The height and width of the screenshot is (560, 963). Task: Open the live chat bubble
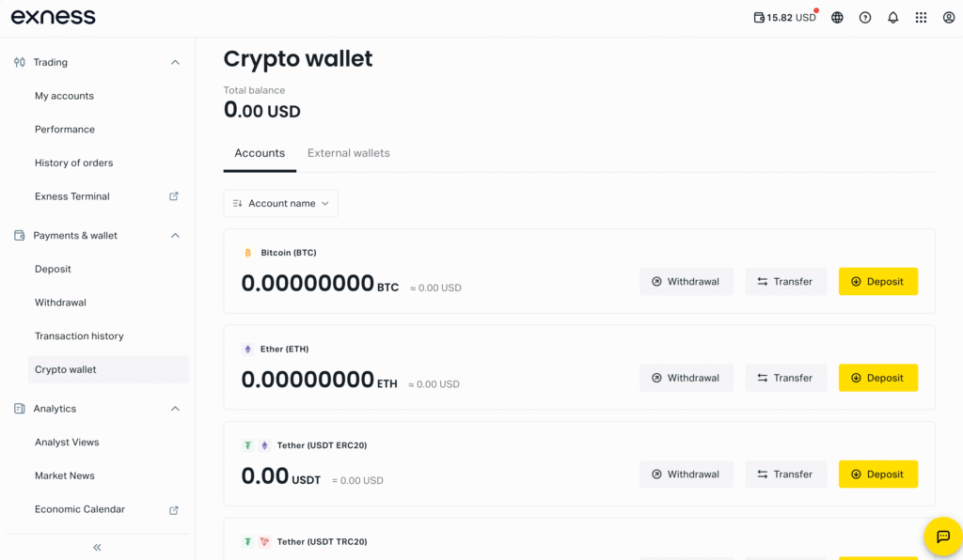942,537
